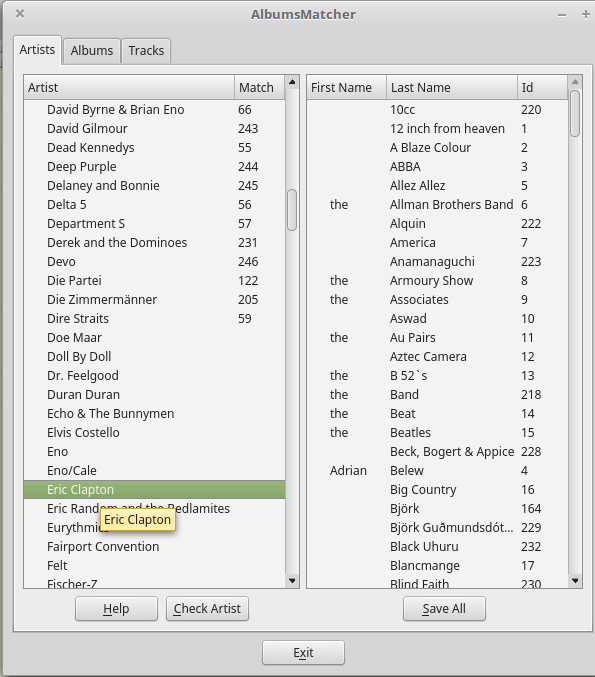Select Beatles row in right list
This screenshot has width=595, height=677.
coord(437,433)
